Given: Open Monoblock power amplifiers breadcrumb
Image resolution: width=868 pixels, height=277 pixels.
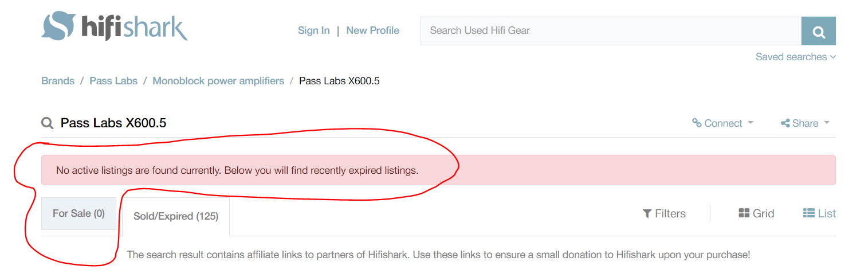Looking at the screenshot, I should (218, 81).
